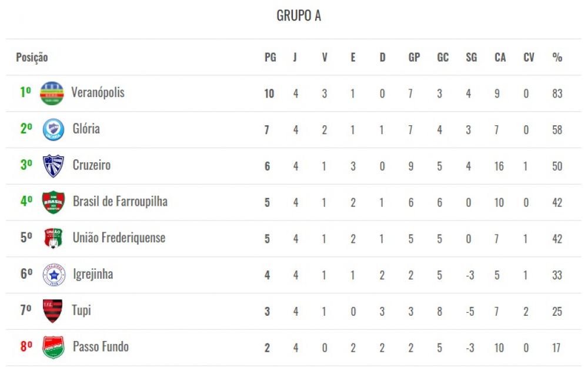Click the GRUPO A title

pyautogui.click(x=299, y=15)
